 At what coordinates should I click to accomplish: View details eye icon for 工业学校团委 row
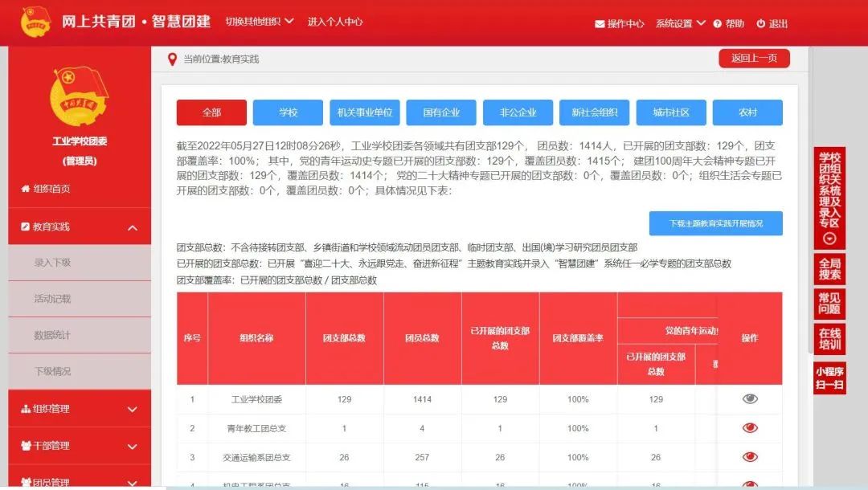point(750,398)
